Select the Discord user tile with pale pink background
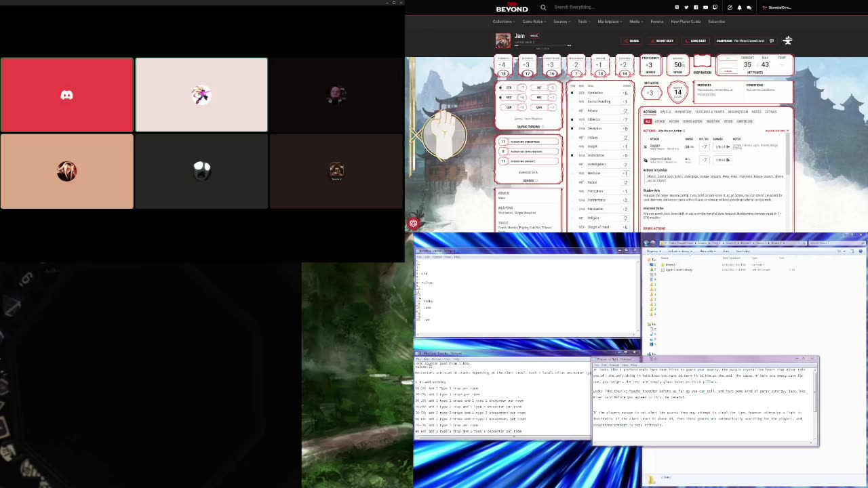Screen dimensions: 868x488 point(201,95)
